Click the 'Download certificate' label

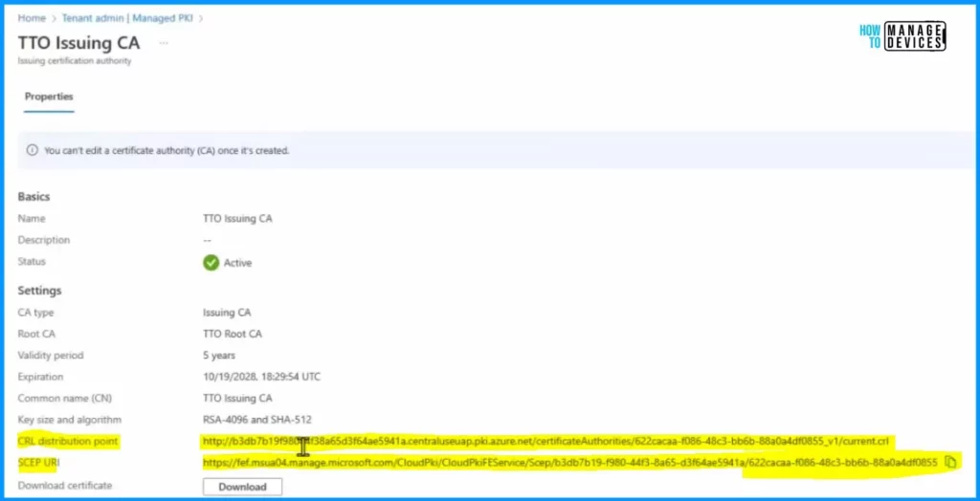65,485
